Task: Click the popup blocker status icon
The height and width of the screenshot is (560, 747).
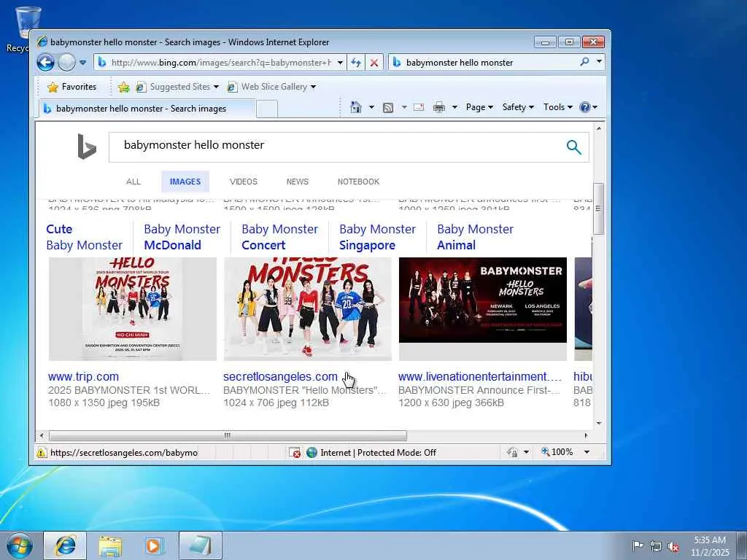Action: 295,453
